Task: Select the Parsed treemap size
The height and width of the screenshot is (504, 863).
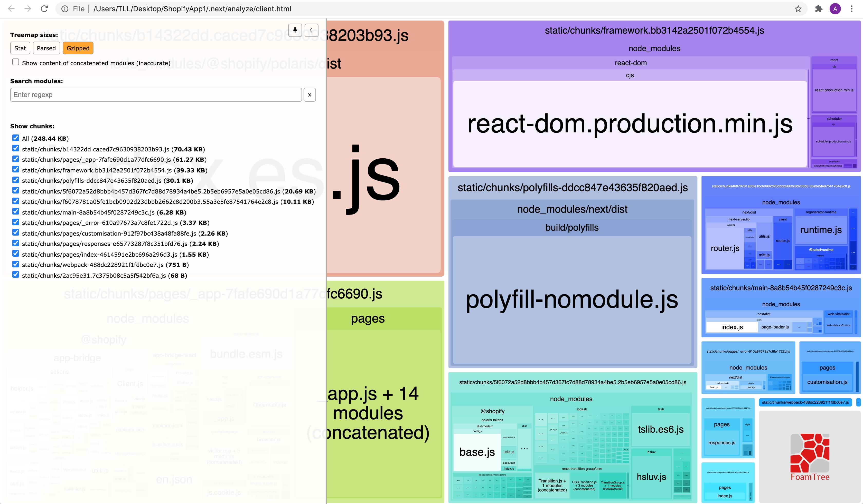Action: click(x=46, y=48)
